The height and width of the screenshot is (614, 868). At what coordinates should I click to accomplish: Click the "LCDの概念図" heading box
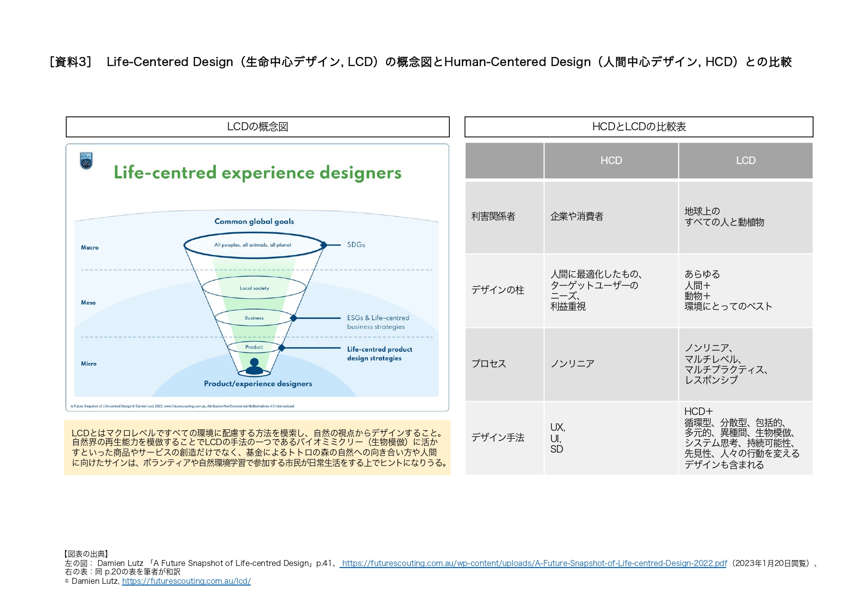[x=257, y=127]
